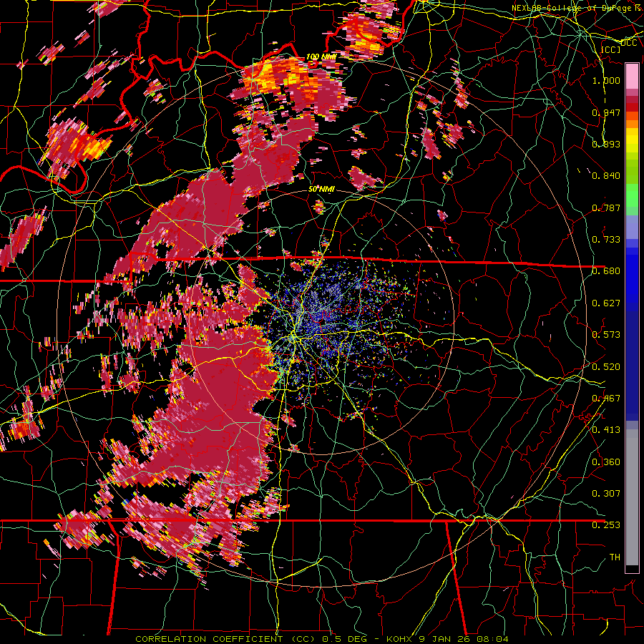This screenshot has width=644, height=644.
Task: Click the 0.520 color scale value
Action: 606,367
